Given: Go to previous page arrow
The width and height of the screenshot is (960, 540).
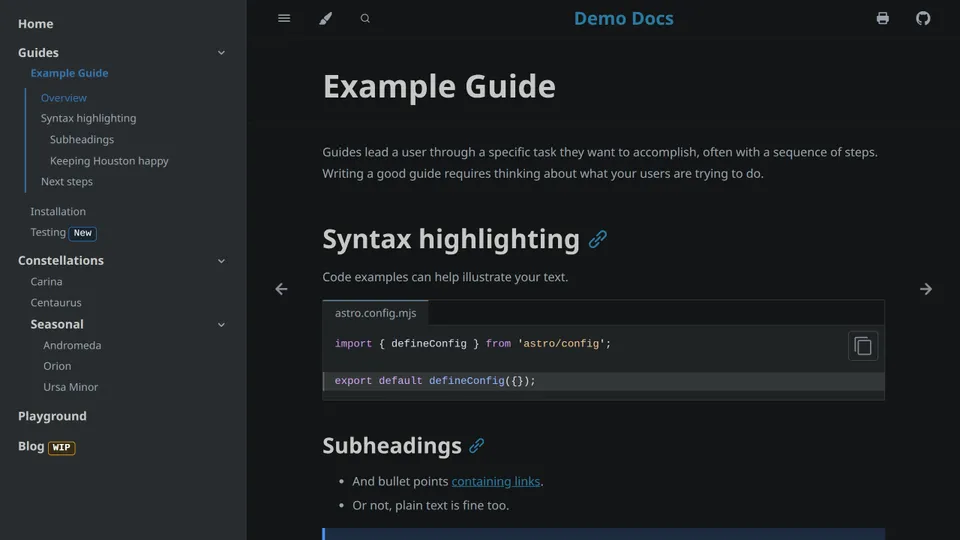Looking at the screenshot, I should [x=281, y=289].
